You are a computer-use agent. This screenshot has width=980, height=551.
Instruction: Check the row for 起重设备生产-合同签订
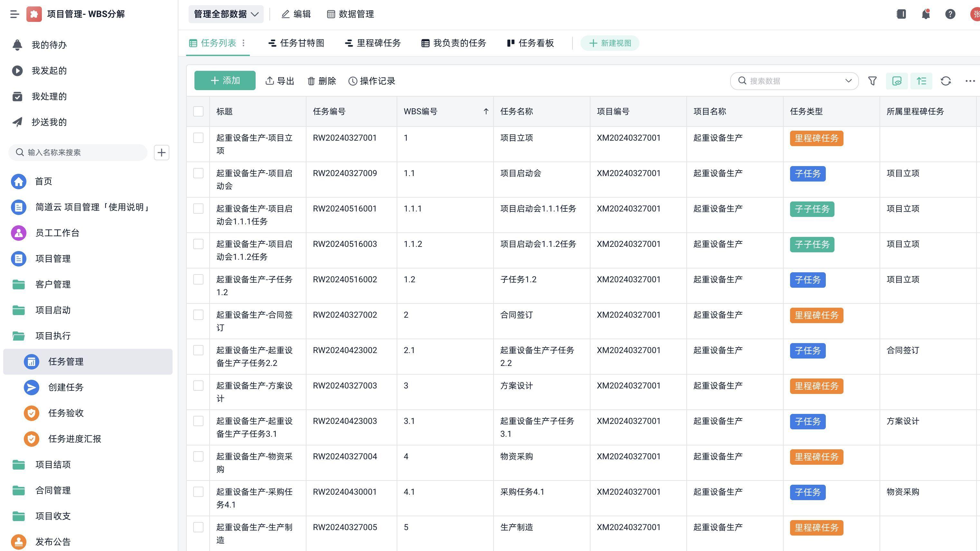(198, 314)
